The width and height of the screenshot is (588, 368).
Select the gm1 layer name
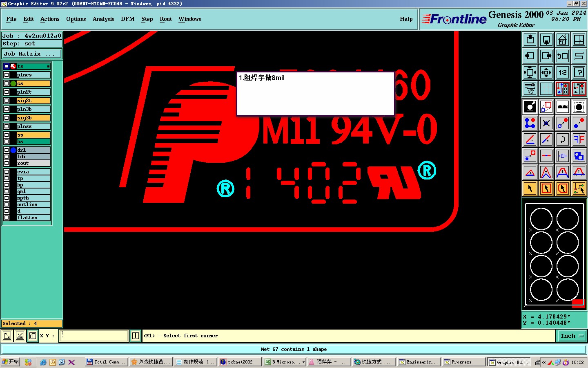click(33, 191)
